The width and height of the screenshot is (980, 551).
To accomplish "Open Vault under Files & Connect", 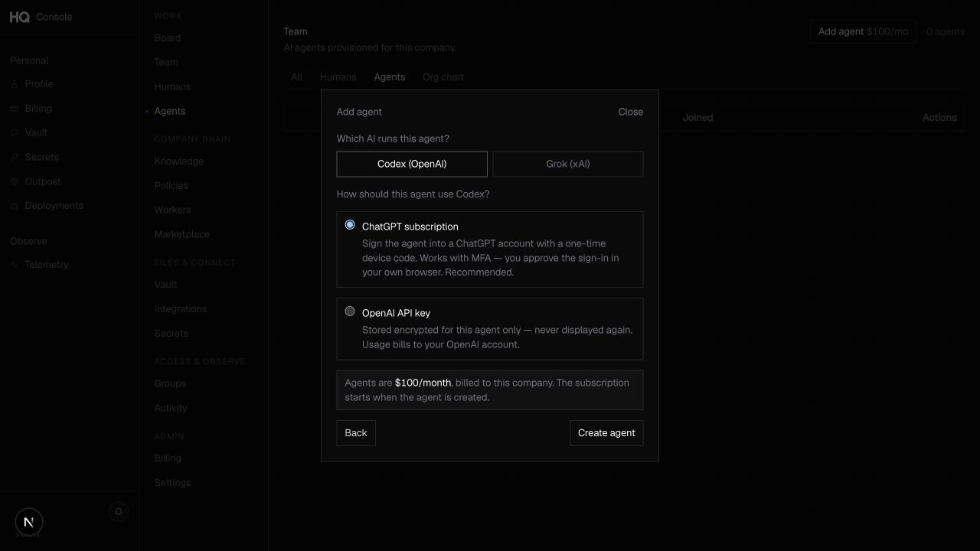I will pos(165,285).
